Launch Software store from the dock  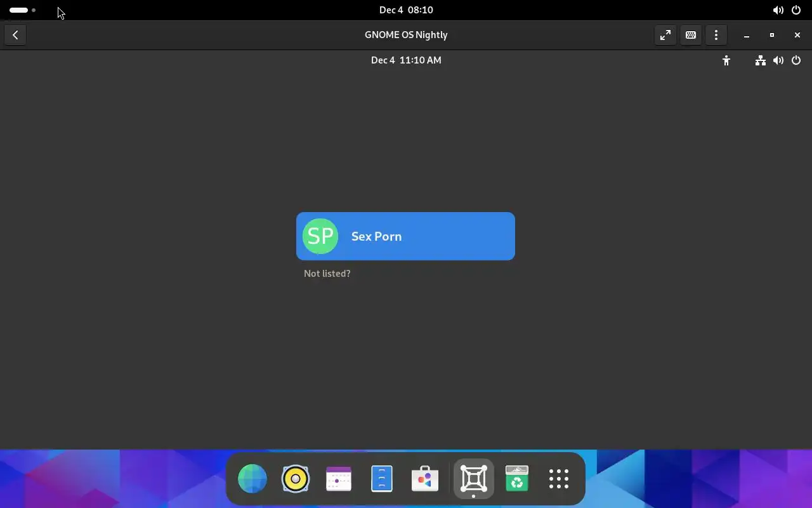pyautogui.click(x=425, y=479)
